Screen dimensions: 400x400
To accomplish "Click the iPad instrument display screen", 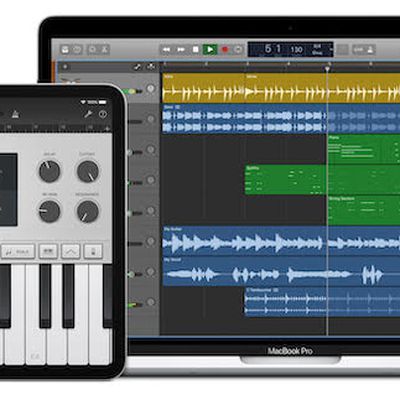I will tap(8, 189).
